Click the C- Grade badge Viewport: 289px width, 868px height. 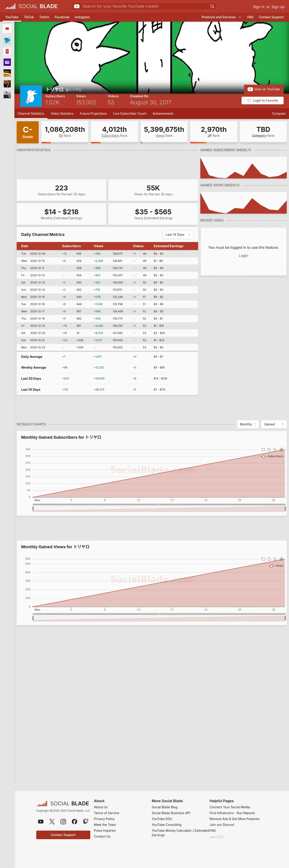[x=28, y=132]
